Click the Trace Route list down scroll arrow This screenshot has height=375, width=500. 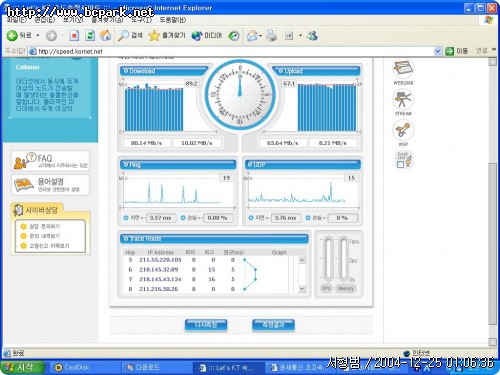[x=302, y=289]
